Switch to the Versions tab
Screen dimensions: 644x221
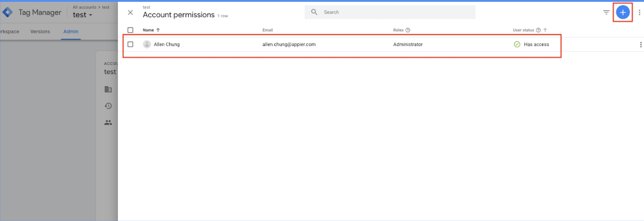tap(40, 32)
